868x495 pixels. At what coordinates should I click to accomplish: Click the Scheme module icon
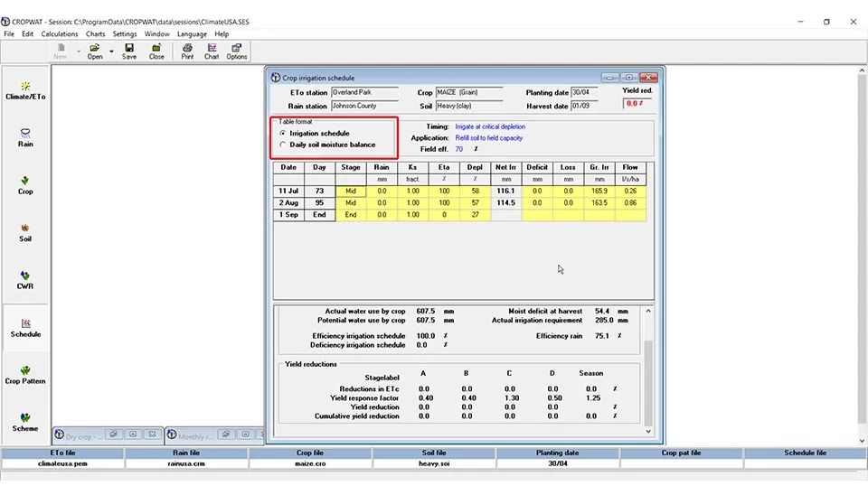click(x=25, y=422)
